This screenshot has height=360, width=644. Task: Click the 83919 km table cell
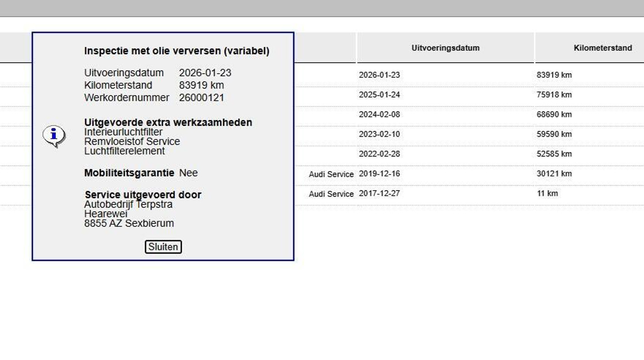click(554, 75)
